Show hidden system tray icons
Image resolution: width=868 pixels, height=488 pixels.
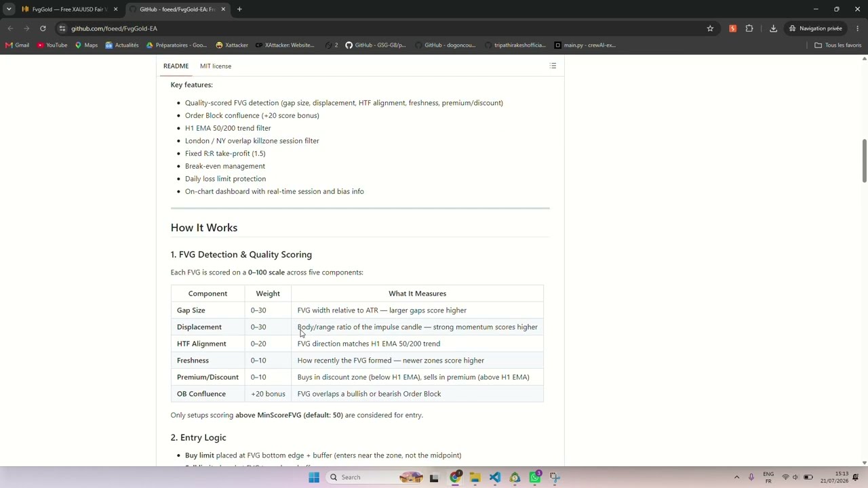(x=736, y=477)
